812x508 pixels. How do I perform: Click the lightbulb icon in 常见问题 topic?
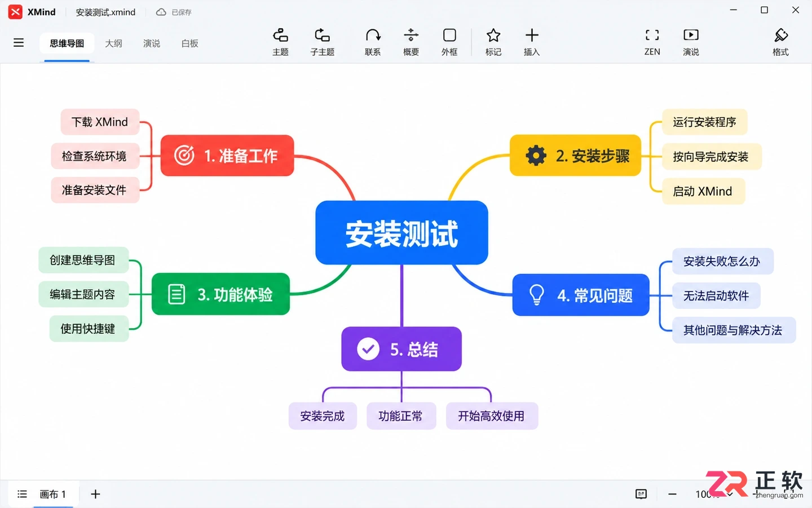[x=537, y=295]
